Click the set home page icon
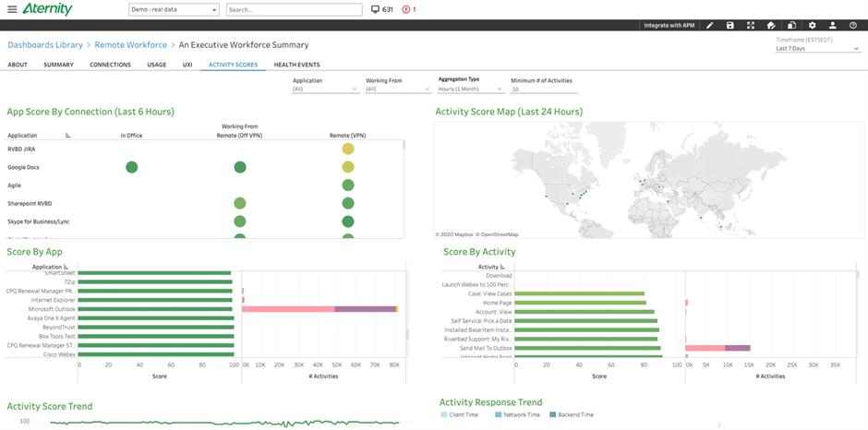 (771, 26)
